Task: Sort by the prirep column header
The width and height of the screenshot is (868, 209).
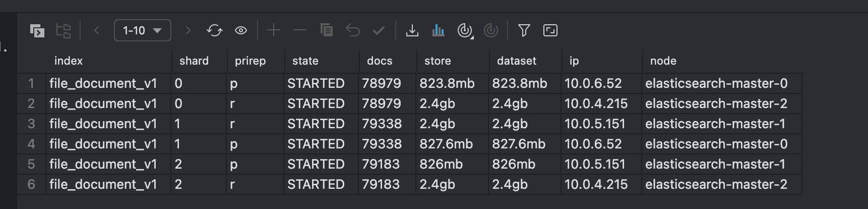Action: click(250, 61)
